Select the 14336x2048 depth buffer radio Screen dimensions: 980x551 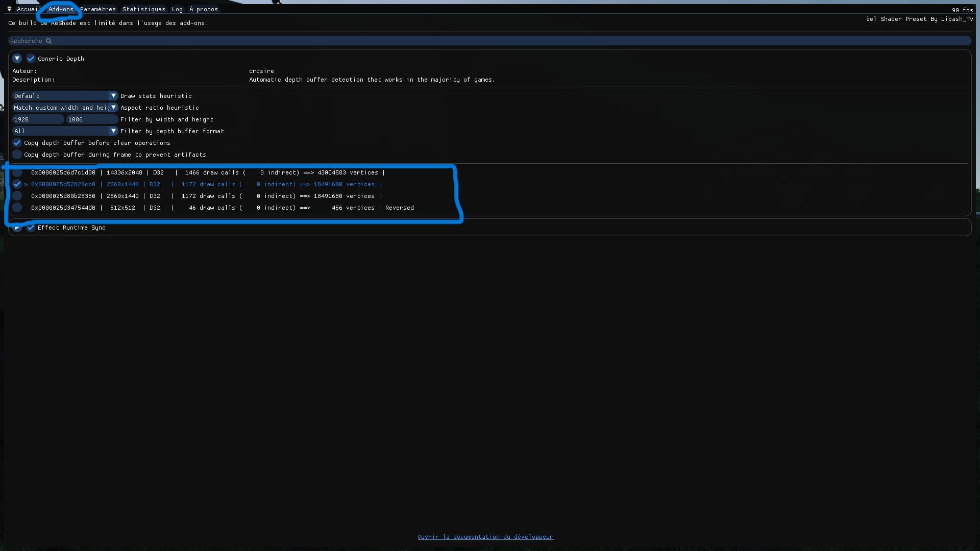[x=17, y=172]
